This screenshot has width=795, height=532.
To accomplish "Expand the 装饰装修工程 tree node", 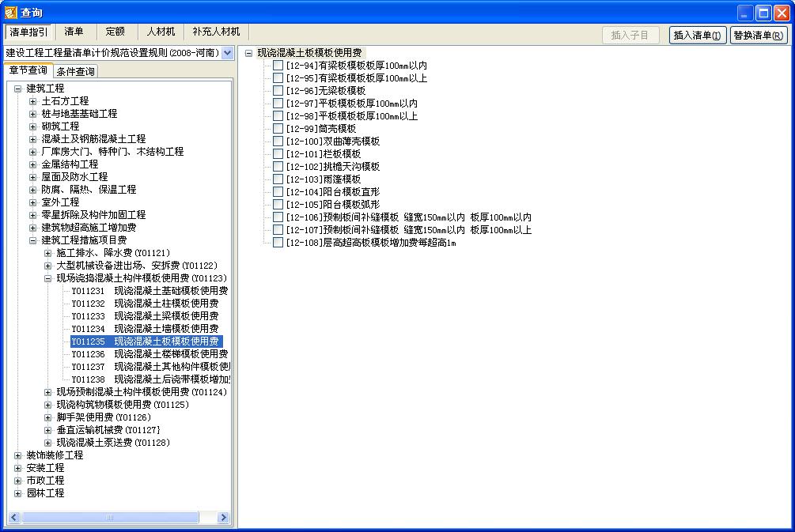I will coord(18,455).
